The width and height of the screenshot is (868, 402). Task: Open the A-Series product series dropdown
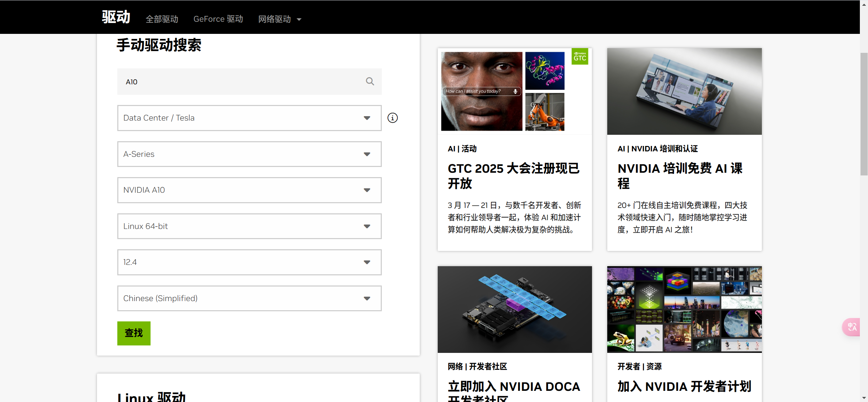tap(249, 154)
